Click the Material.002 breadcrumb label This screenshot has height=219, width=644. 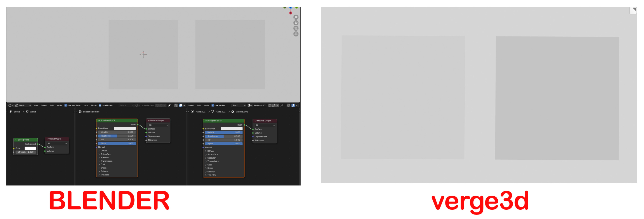(242, 112)
